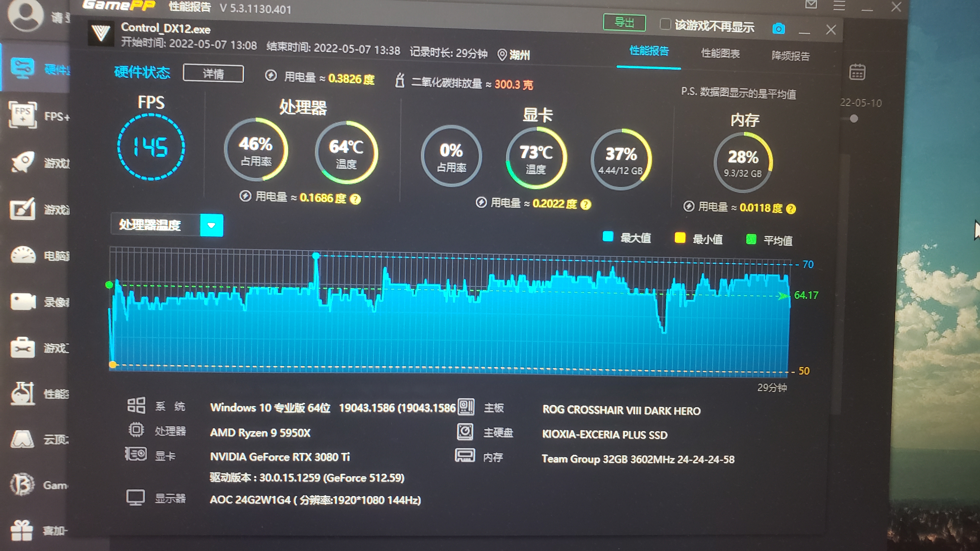980x551 pixels.
Task: Open the gift box sidebar icon
Action: (21, 530)
